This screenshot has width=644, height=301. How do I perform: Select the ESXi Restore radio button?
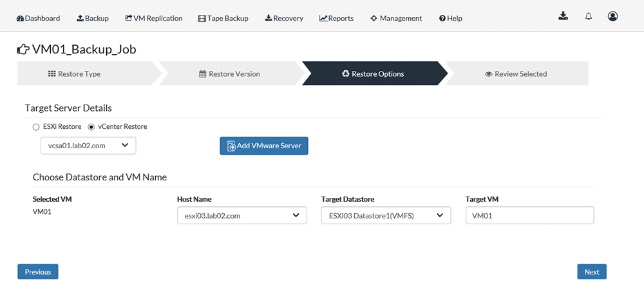tap(36, 127)
